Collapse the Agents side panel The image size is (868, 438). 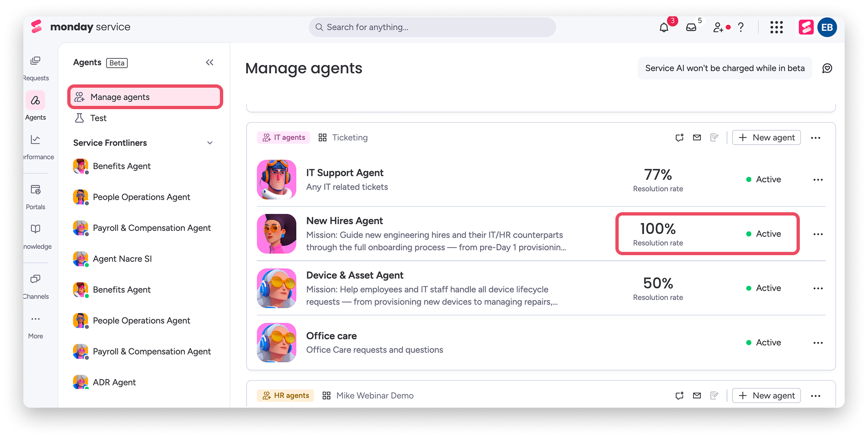[x=210, y=63]
